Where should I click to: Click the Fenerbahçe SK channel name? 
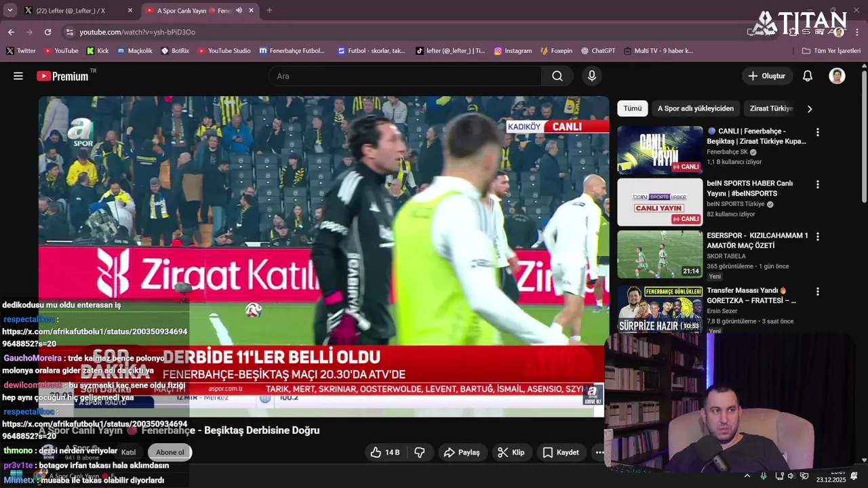coord(727,152)
